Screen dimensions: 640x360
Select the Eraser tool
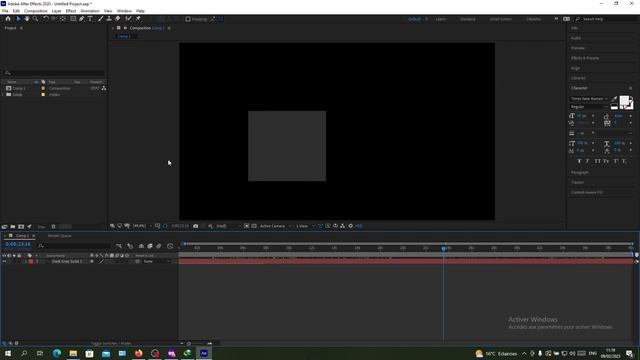(x=118, y=19)
